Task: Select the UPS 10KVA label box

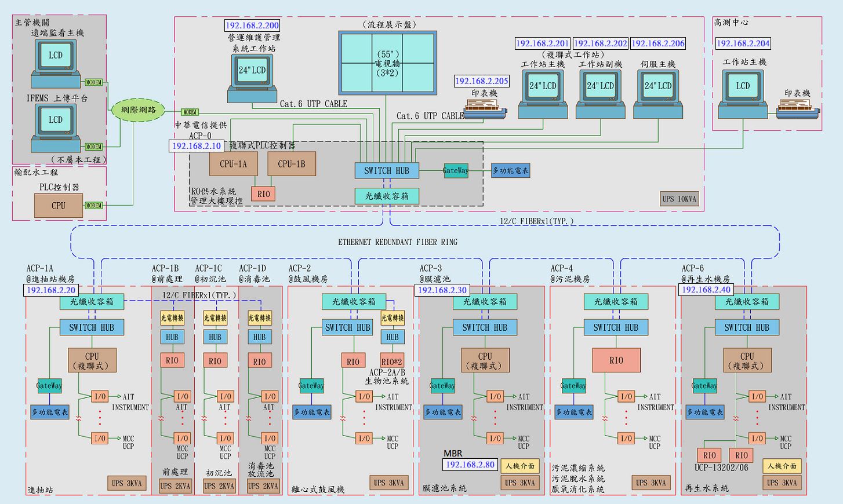Action: tap(680, 199)
